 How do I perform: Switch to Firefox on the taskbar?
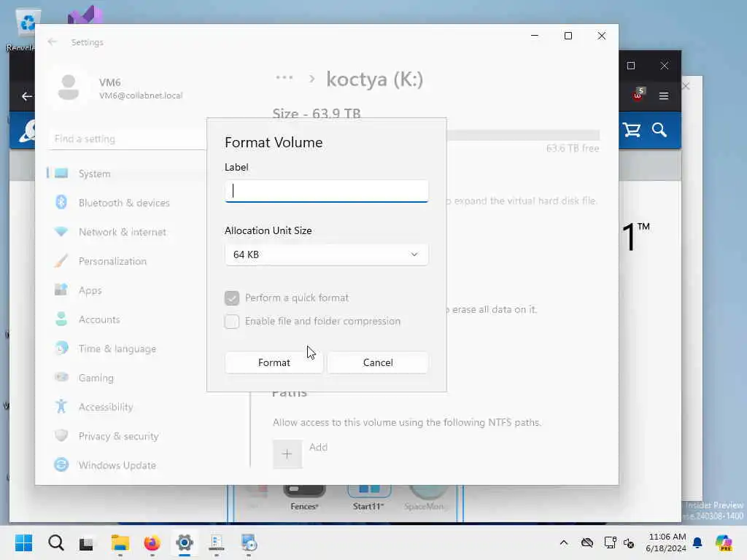tap(152, 542)
